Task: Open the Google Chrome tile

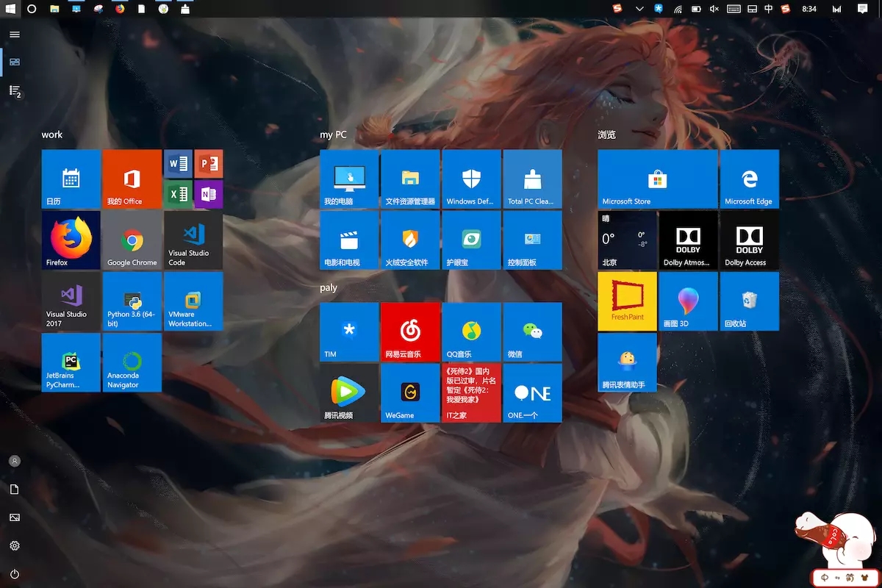Action: (132, 240)
